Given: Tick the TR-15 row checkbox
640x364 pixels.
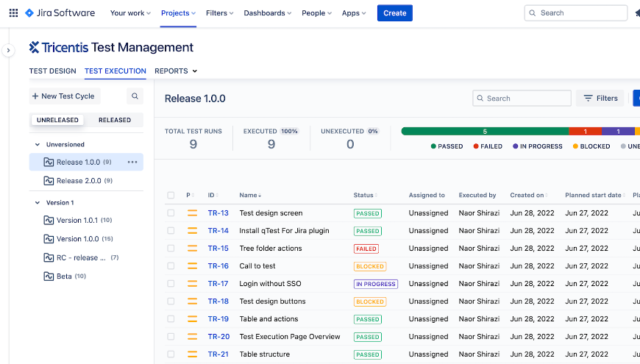Looking at the screenshot, I should (171, 249).
